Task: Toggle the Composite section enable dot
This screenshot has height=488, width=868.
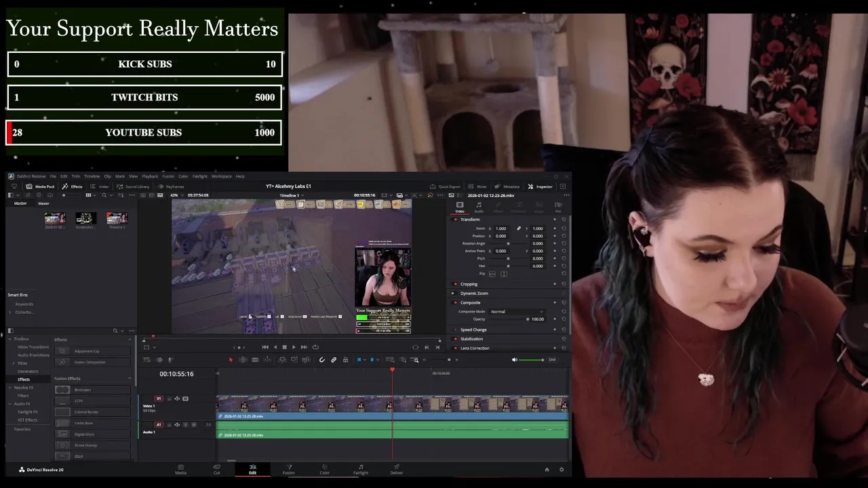Action: (x=455, y=302)
